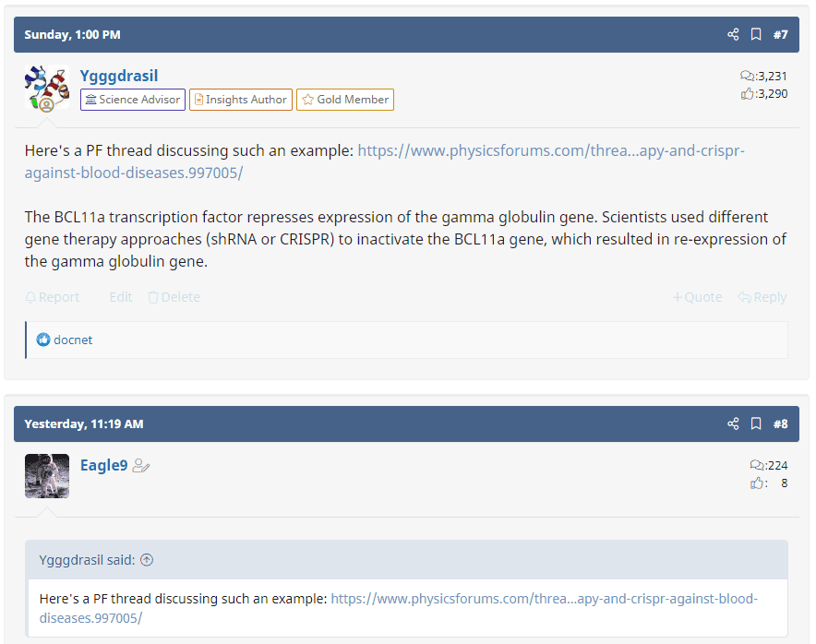Click share icon on post #8
The height and width of the screenshot is (644, 816).
pyautogui.click(x=733, y=424)
